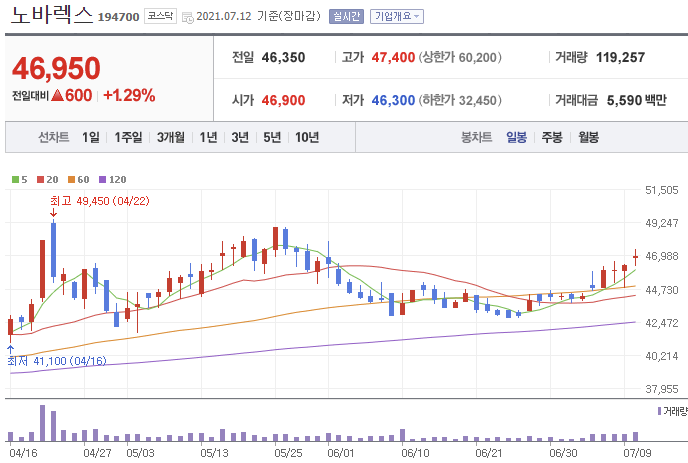Image resolution: width=688 pixels, height=463 pixels.
Task: Click the red up-triangle change indicator
Action: pos(57,95)
